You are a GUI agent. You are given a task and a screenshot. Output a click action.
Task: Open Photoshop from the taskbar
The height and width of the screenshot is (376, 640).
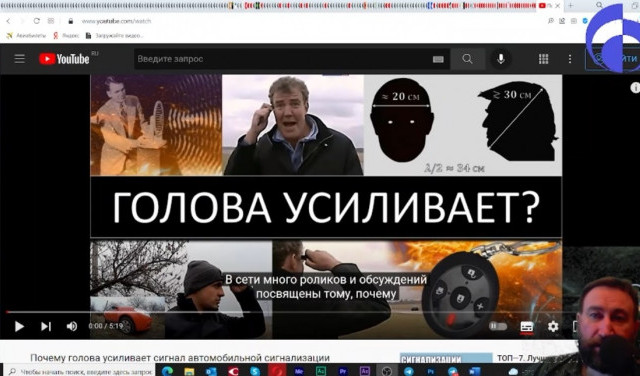(x=431, y=371)
